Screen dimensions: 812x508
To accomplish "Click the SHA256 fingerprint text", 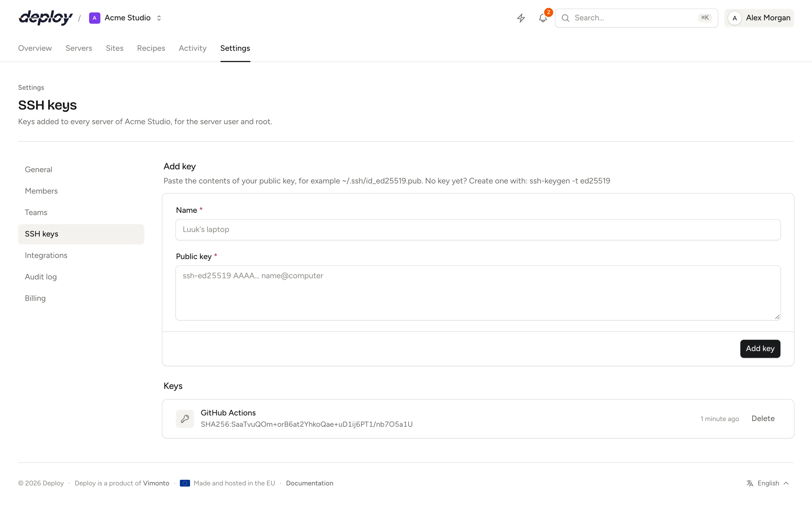I will (307, 424).
